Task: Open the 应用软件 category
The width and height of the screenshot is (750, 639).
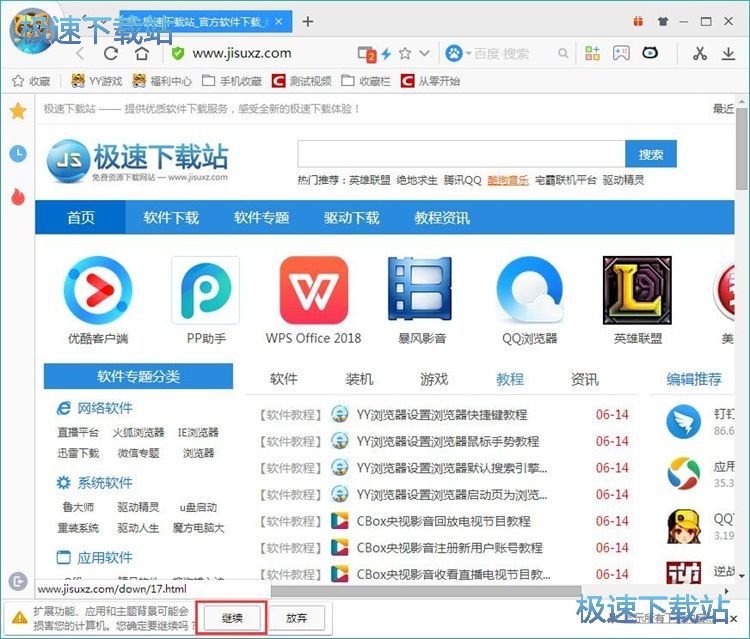Action: 104,557
